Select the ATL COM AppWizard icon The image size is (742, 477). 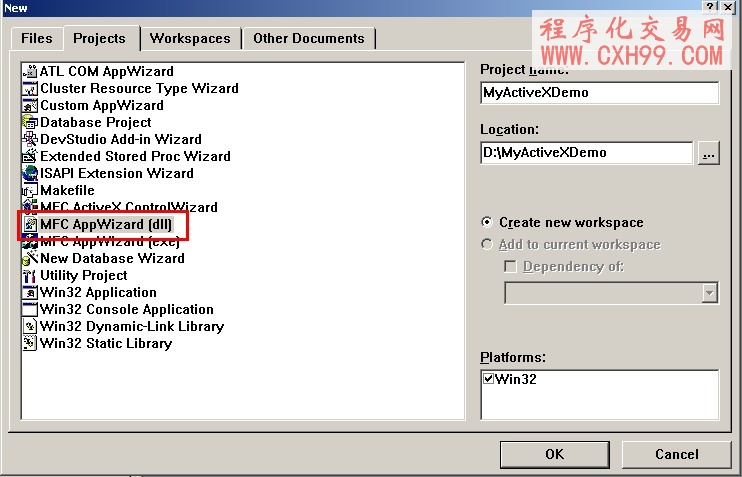click(30, 71)
